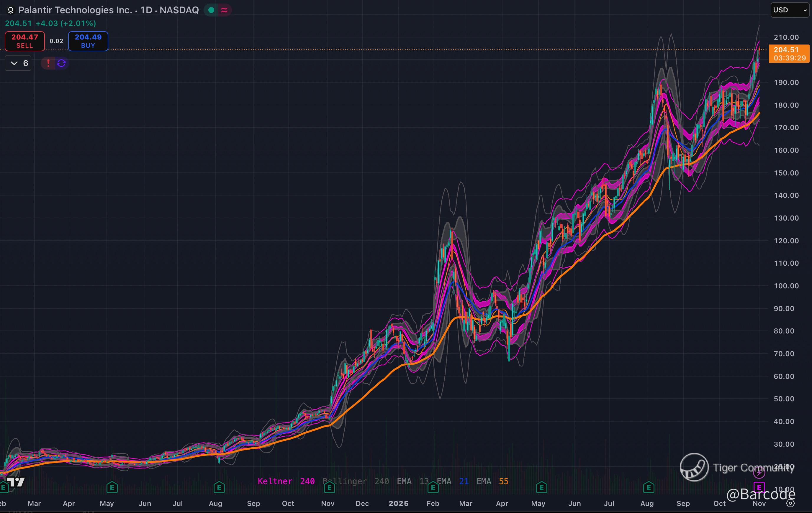Click the earnings marker near August 2025
Image resolution: width=812 pixels, height=513 pixels.
coord(649,487)
